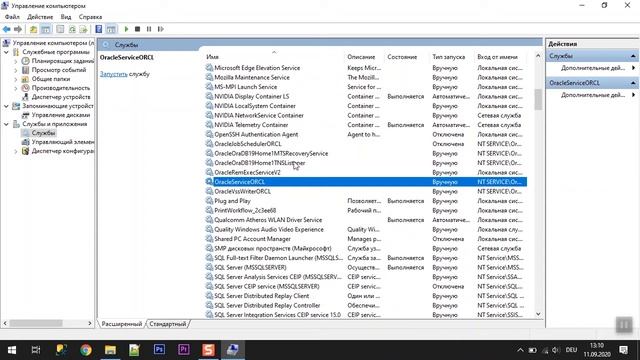Expand the Общие папки node

(x=16, y=79)
